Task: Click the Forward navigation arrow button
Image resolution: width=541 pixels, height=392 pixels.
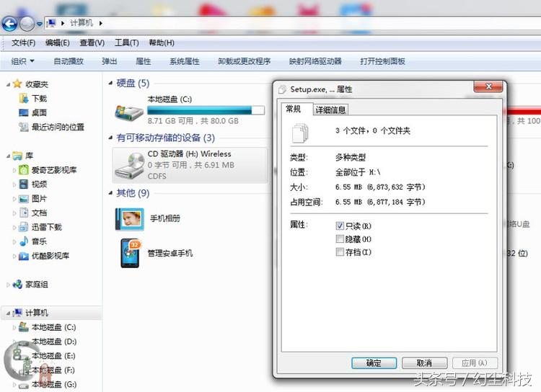Action: pyautogui.click(x=27, y=24)
